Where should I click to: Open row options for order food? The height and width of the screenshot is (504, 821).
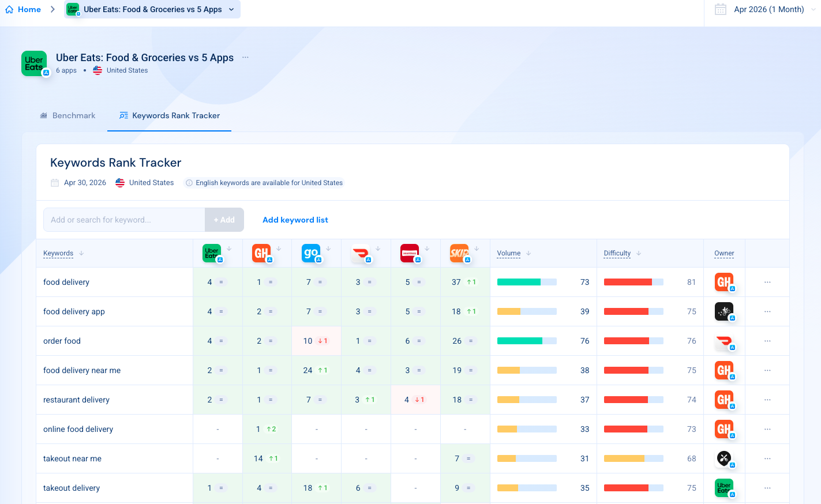pos(767,341)
